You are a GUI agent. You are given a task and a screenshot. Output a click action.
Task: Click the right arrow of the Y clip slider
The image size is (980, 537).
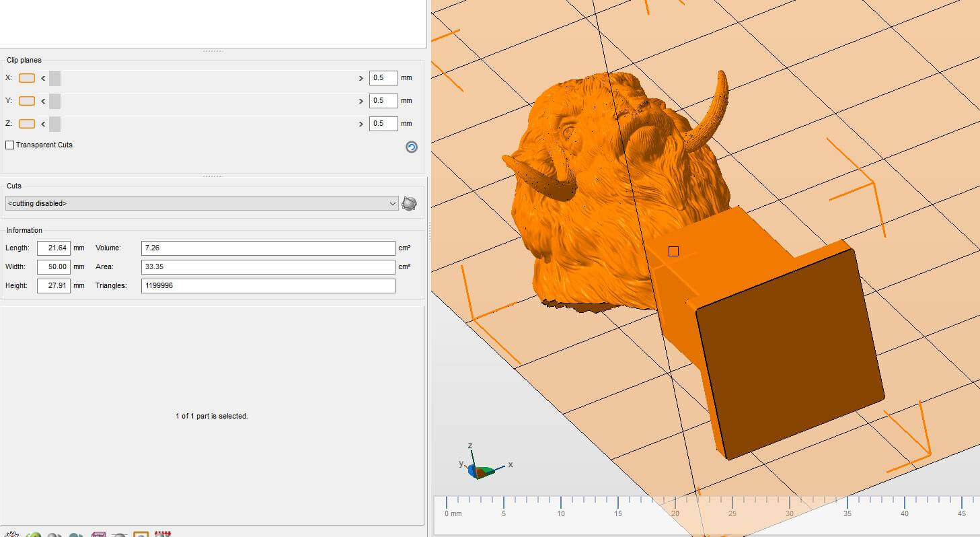click(361, 101)
